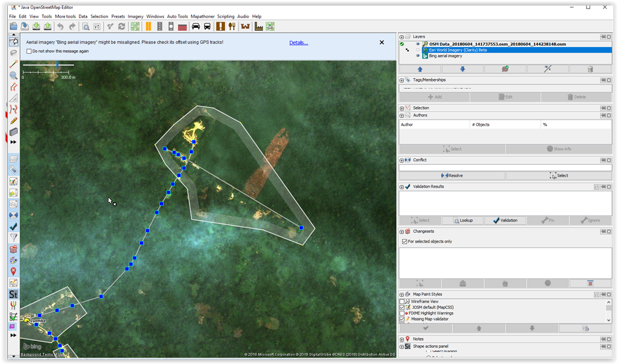Click the Upload data toolbar icon

48,26
